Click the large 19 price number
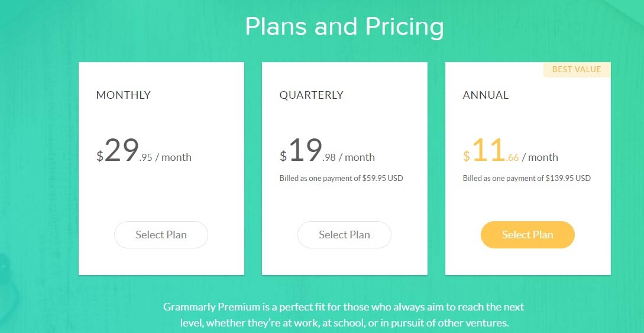 (305, 150)
